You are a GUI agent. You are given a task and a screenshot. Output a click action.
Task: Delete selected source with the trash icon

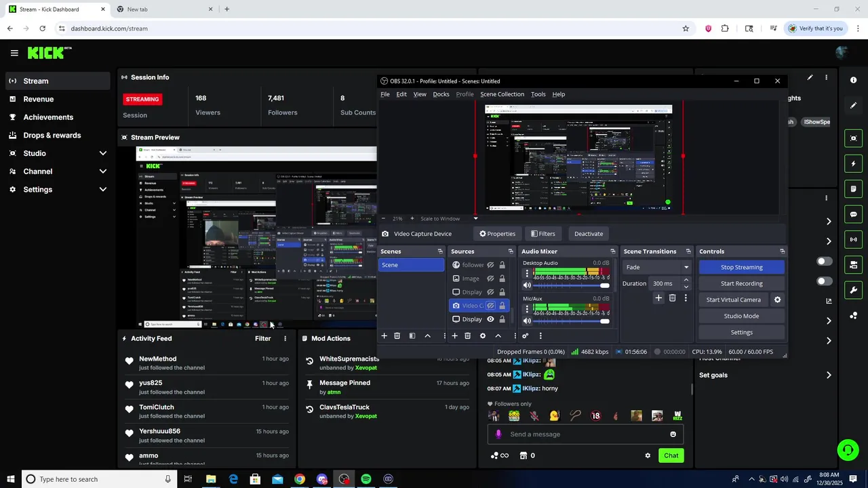point(467,335)
